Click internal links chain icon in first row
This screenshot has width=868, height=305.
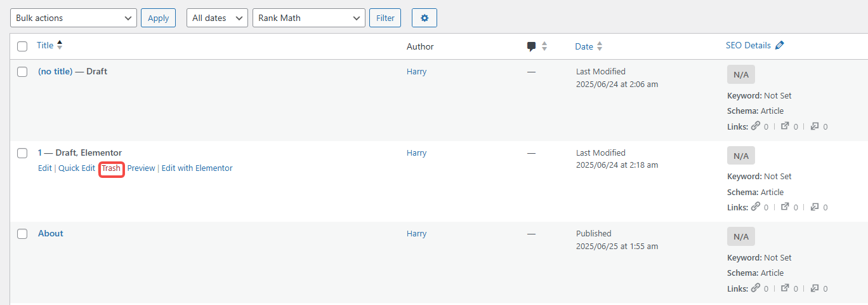point(755,126)
